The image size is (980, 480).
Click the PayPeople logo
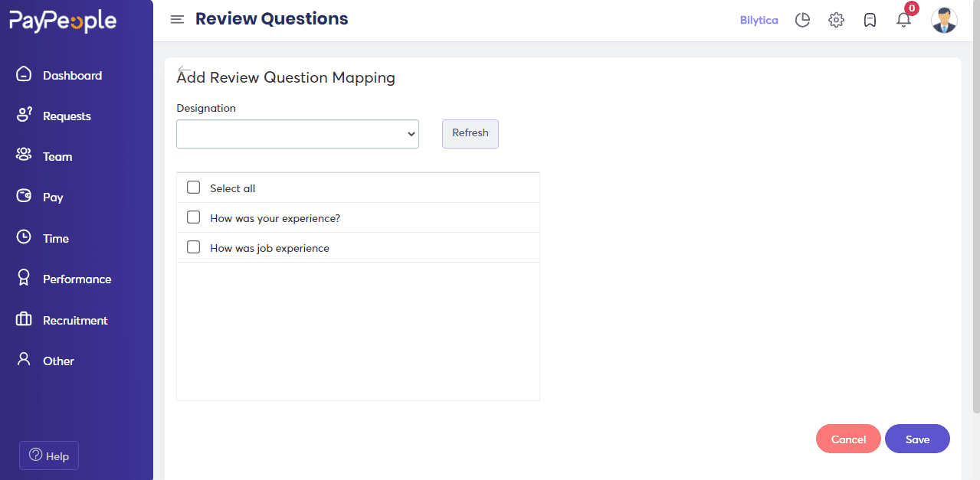click(x=63, y=21)
